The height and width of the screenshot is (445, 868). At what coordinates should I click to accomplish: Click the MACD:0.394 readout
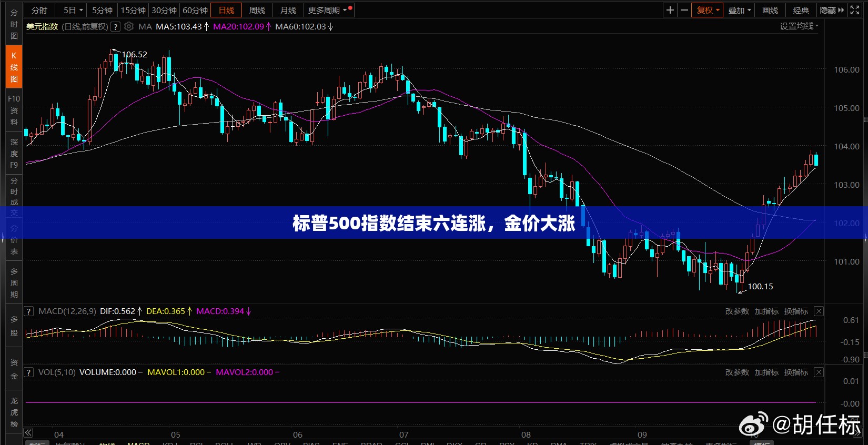coord(220,311)
